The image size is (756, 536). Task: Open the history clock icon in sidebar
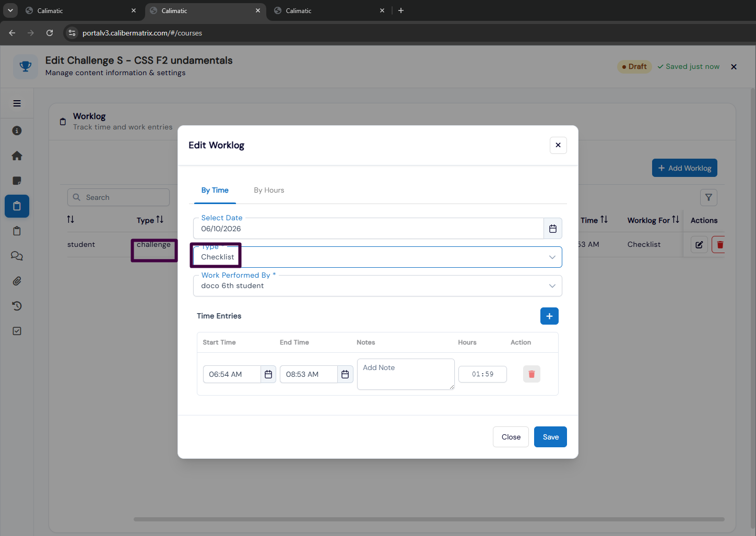17,306
